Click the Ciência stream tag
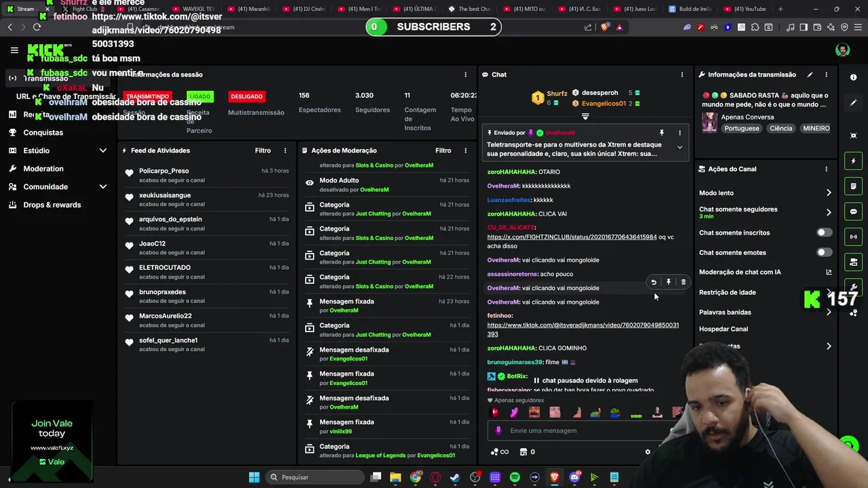Image resolution: width=868 pixels, height=488 pixels. coord(781,128)
